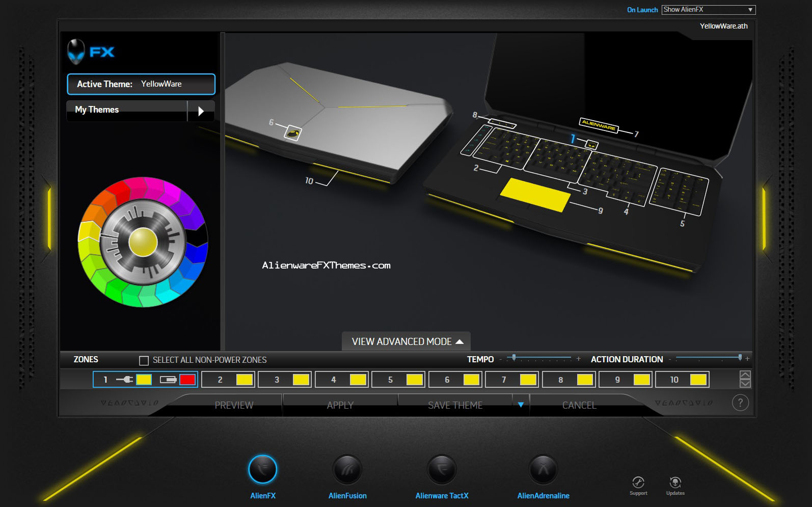812x507 pixels.
Task: Select zone 2 in the zones list
Action: (x=228, y=380)
